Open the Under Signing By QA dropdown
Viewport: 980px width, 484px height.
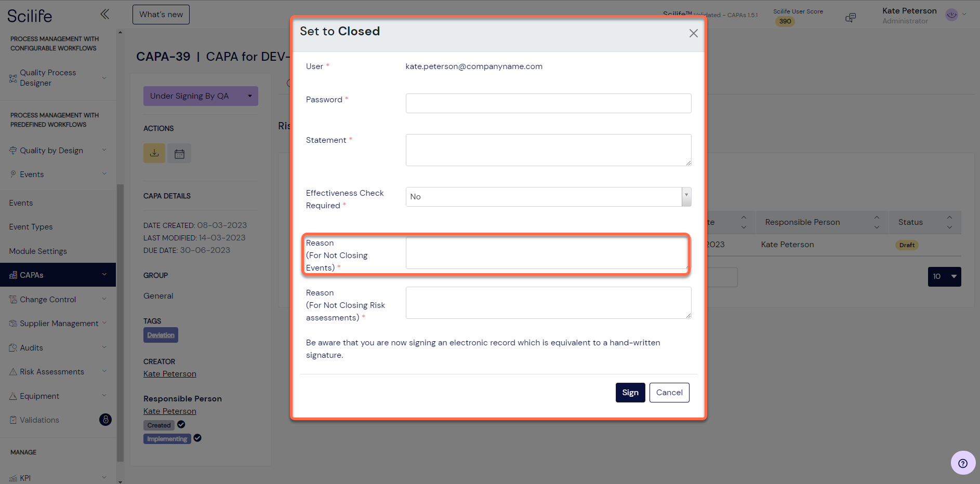tap(201, 96)
